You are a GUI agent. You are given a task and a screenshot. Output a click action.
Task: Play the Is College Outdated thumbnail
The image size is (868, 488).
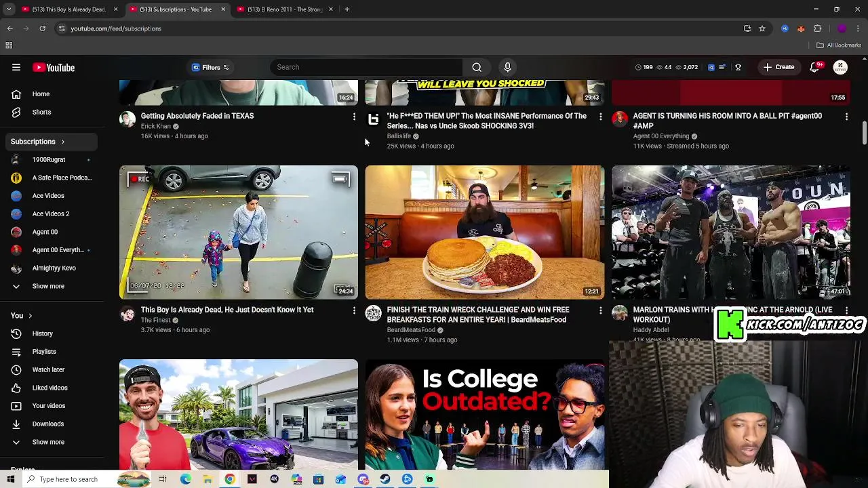tap(485, 414)
